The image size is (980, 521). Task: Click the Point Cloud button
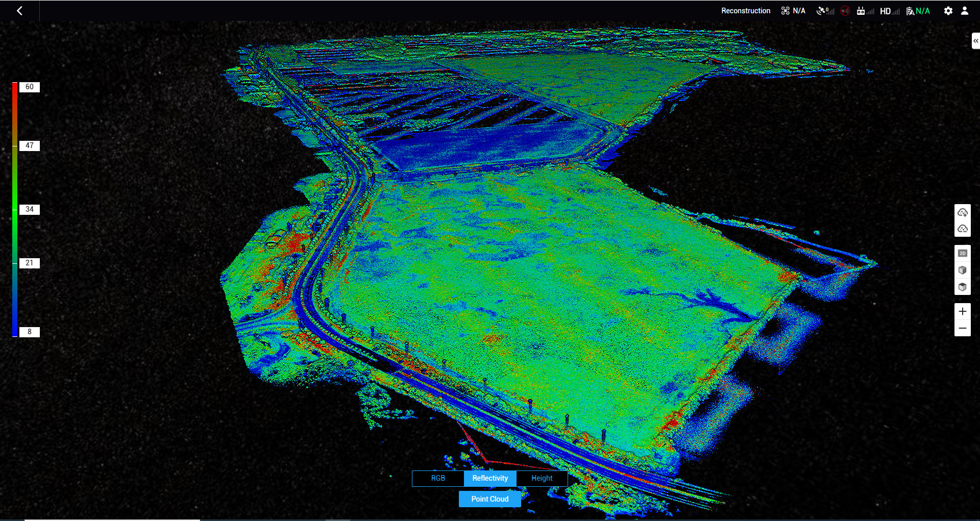pos(490,499)
